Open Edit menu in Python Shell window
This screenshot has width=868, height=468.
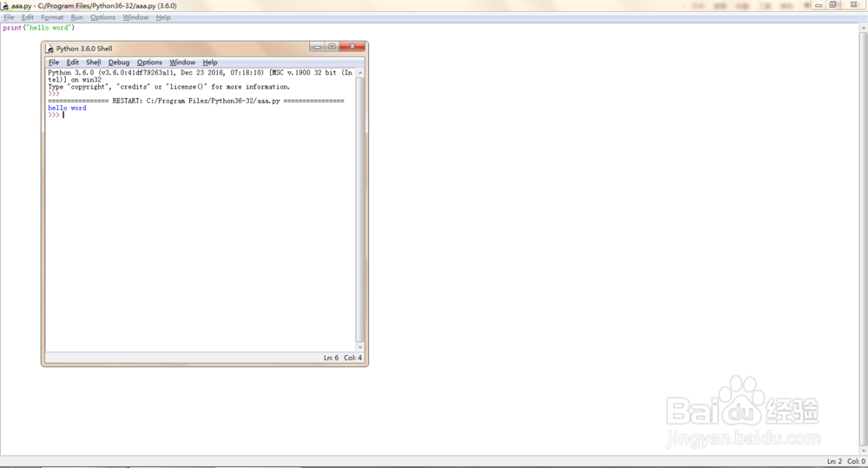pos(73,62)
